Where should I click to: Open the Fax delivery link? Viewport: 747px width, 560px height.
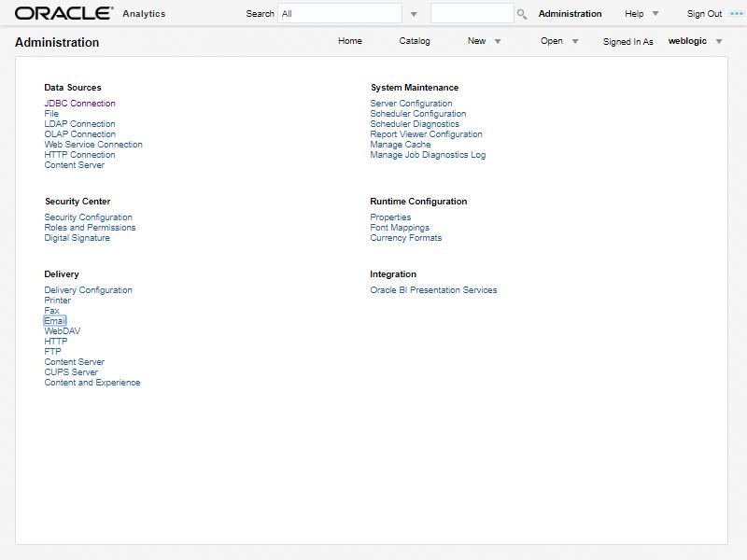point(51,311)
